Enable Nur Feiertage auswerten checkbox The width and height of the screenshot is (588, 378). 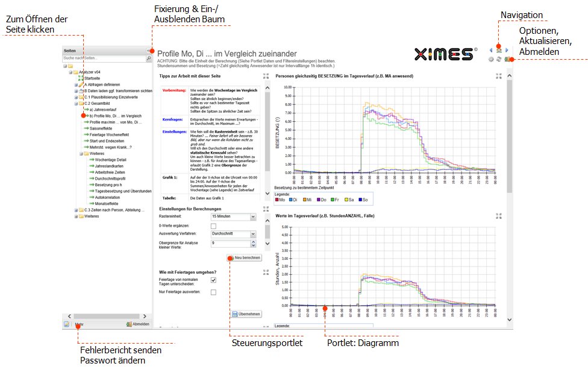click(213, 292)
